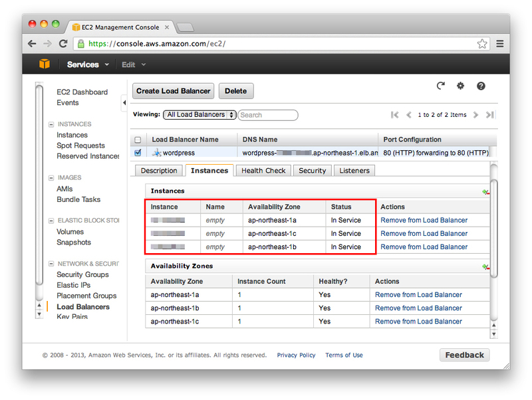Open the Terms of Use link
The width and height of the screenshot is (532, 400).
pos(344,355)
